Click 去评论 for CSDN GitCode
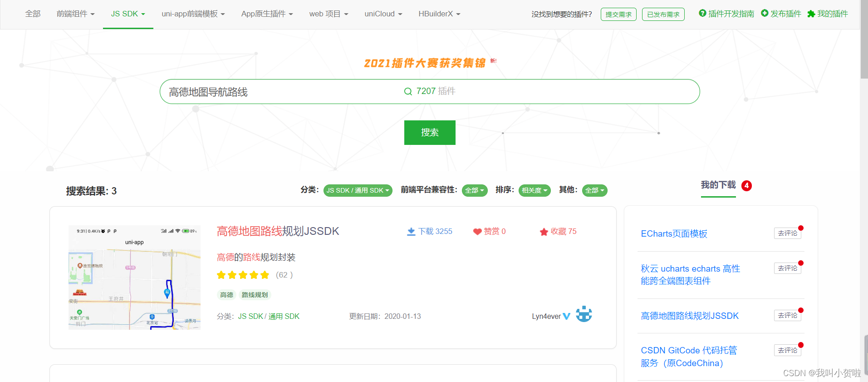Image resolution: width=868 pixels, height=382 pixels. point(788,350)
